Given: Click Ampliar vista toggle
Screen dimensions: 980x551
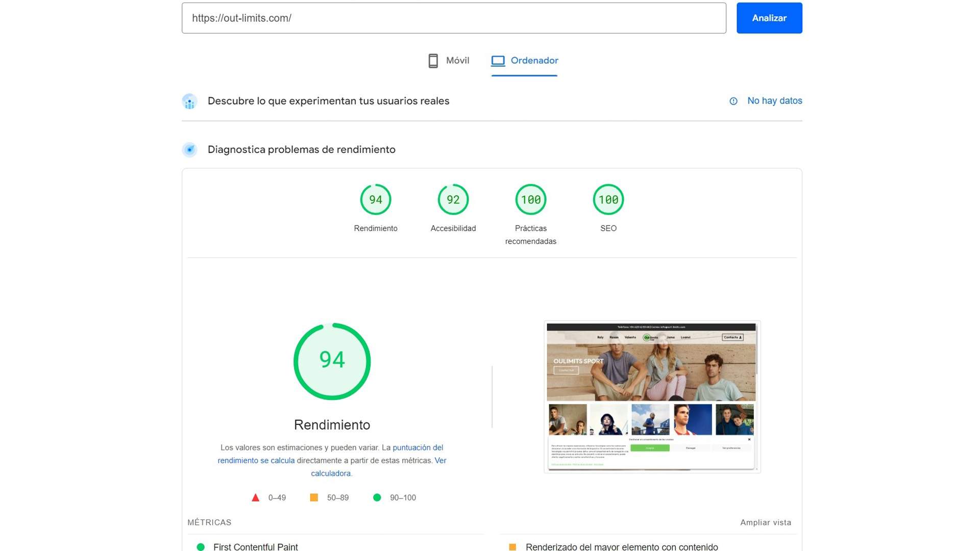Looking at the screenshot, I should point(766,522).
